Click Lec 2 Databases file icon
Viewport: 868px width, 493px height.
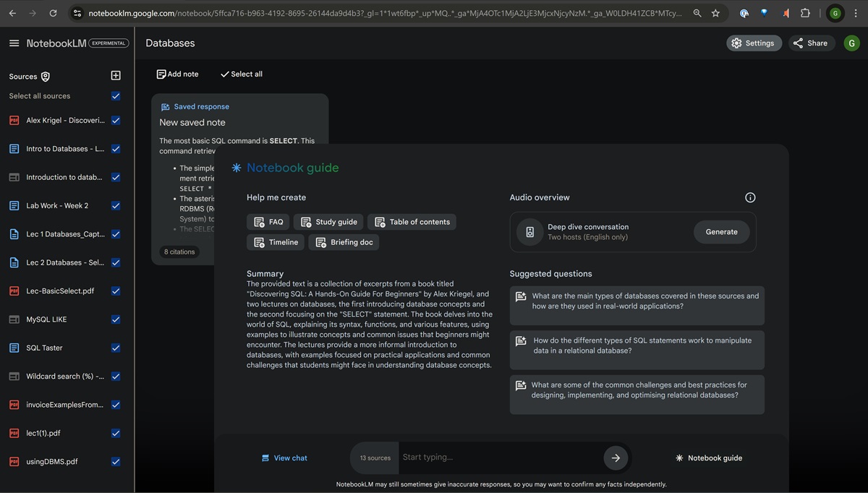tap(14, 262)
